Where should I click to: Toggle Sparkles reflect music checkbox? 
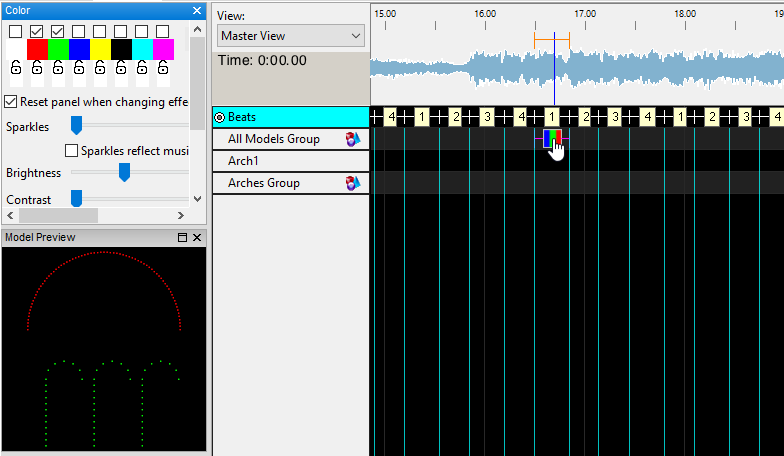pos(71,151)
